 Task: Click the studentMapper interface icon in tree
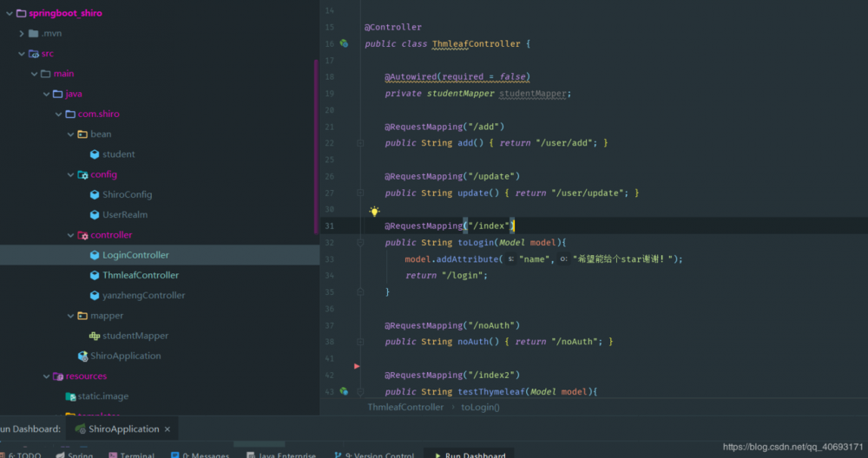[x=95, y=336]
